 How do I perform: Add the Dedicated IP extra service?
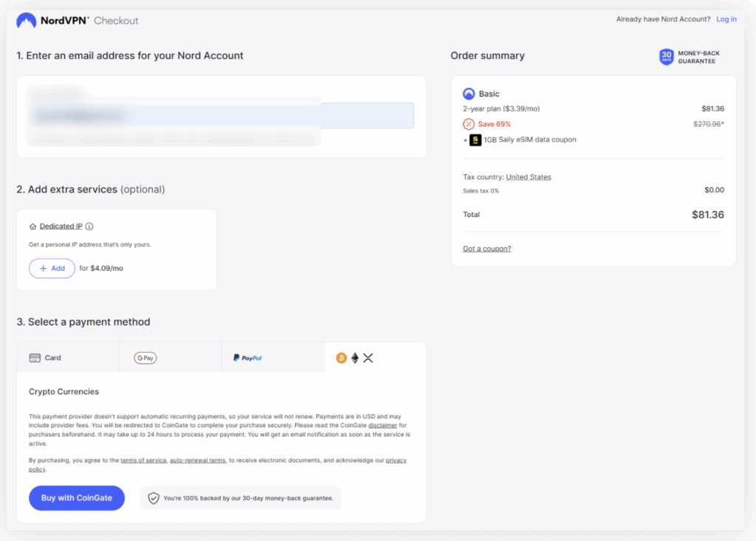pos(52,269)
